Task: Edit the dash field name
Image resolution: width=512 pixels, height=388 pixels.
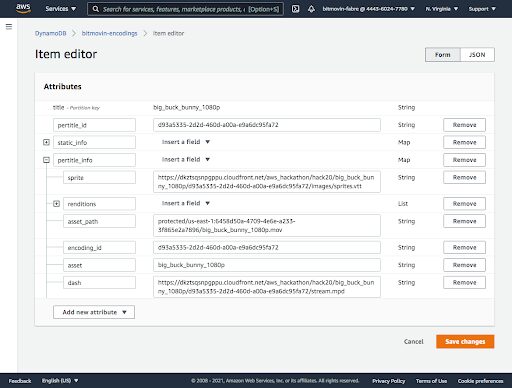Action: [x=99, y=283]
